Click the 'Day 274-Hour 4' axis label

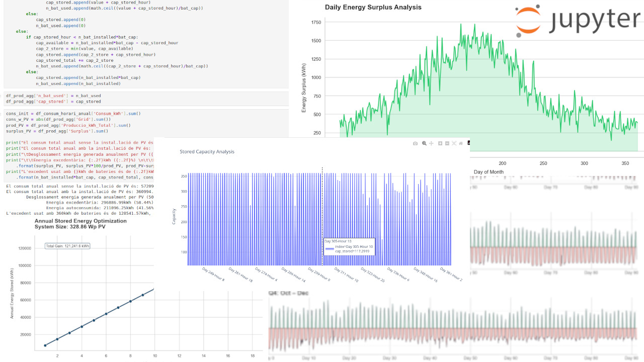point(267,274)
